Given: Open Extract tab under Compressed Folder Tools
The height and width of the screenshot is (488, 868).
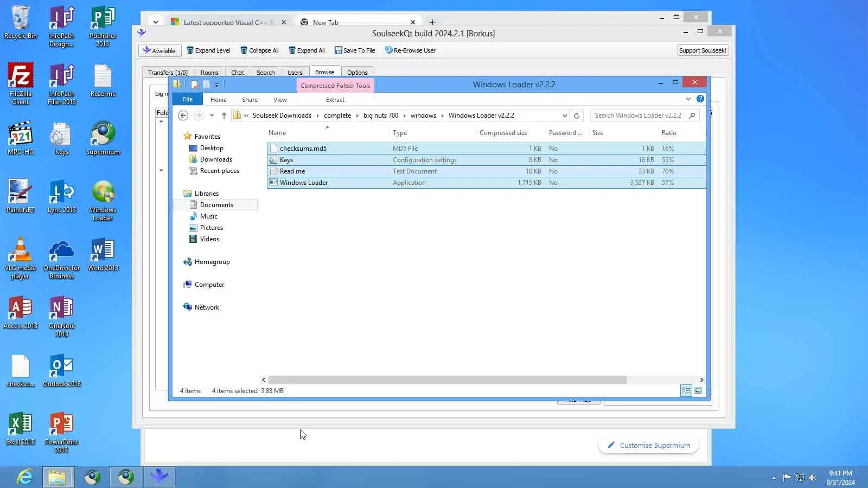Looking at the screenshot, I should (335, 100).
